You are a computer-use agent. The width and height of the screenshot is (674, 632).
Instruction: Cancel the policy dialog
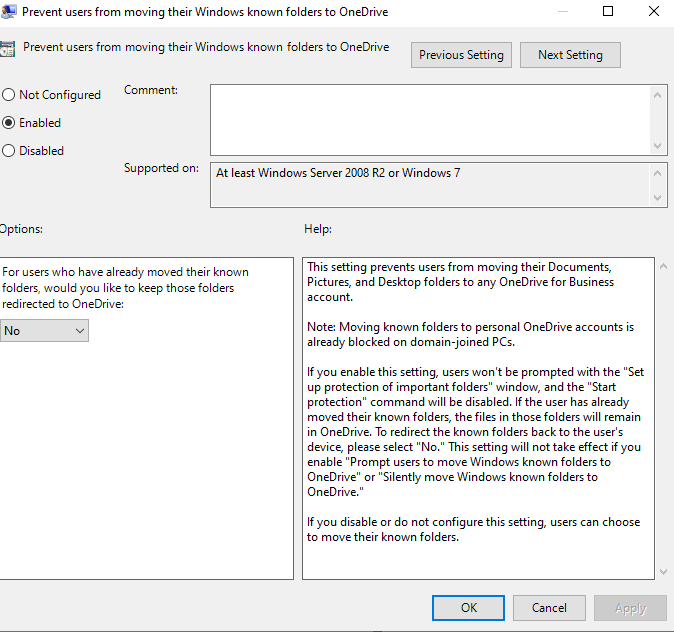tap(549, 607)
